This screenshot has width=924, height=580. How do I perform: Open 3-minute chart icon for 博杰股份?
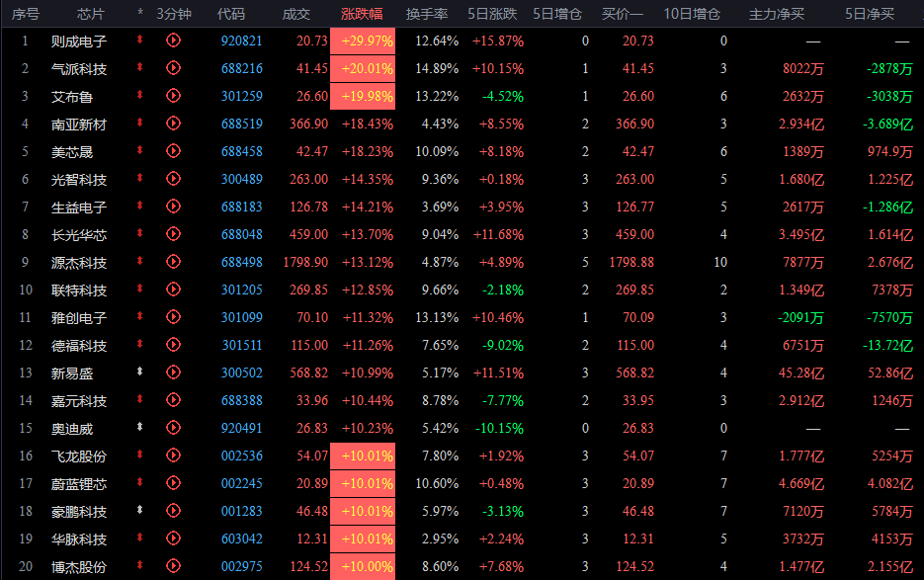coord(173,566)
